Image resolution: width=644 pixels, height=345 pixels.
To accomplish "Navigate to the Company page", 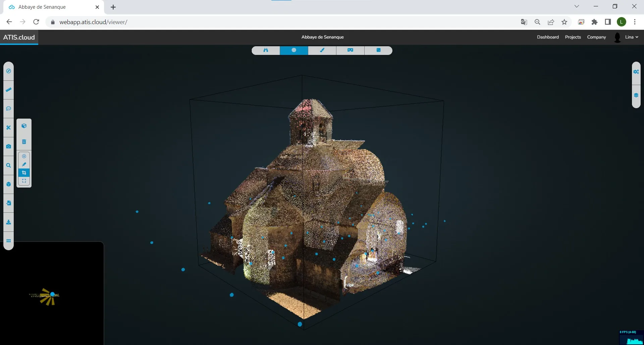I will click(596, 37).
